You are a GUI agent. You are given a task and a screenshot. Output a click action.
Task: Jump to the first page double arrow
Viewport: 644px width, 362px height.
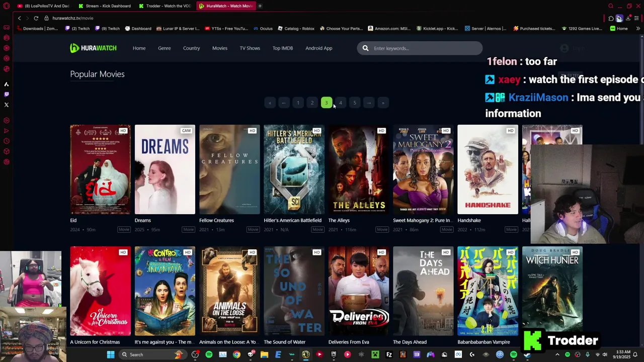pos(270,103)
